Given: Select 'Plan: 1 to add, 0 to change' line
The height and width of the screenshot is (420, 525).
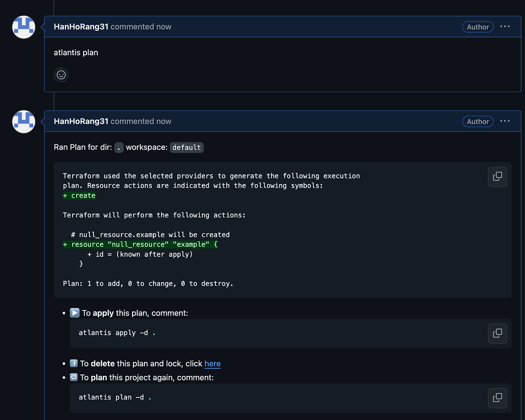Looking at the screenshot, I should coord(148,284).
